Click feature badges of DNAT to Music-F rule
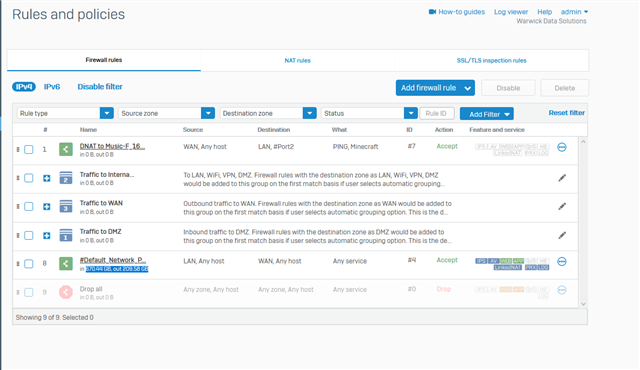 [512, 150]
